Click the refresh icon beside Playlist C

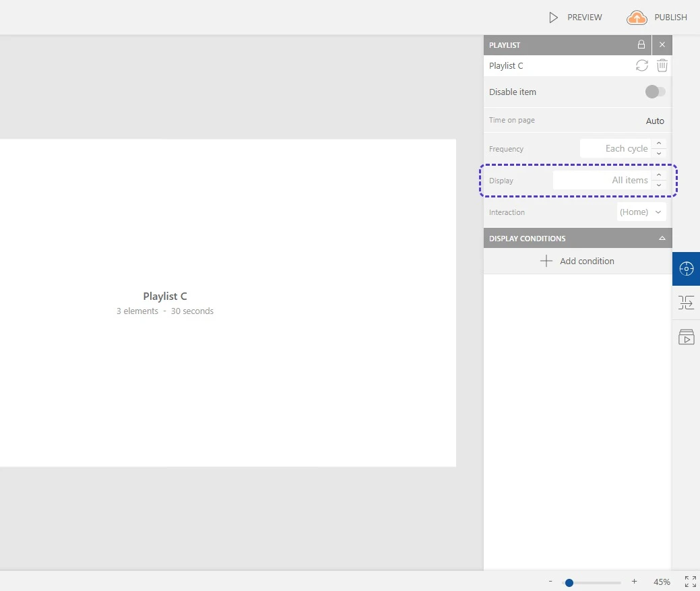(642, 65)
